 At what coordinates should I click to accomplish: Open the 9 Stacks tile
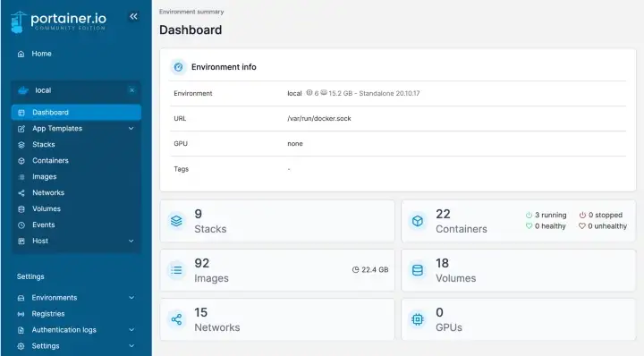(277, 221)
